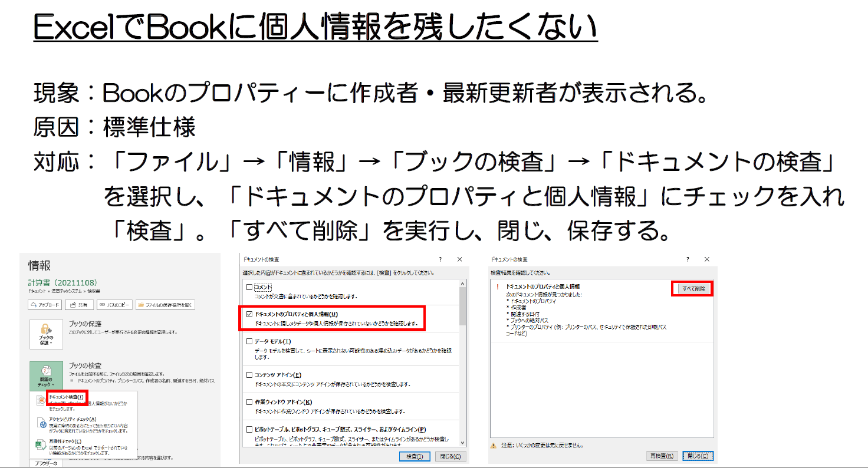Click the padlock icon on ブックの保護
This screenshot has height=468, width=868.
point(46,329)
